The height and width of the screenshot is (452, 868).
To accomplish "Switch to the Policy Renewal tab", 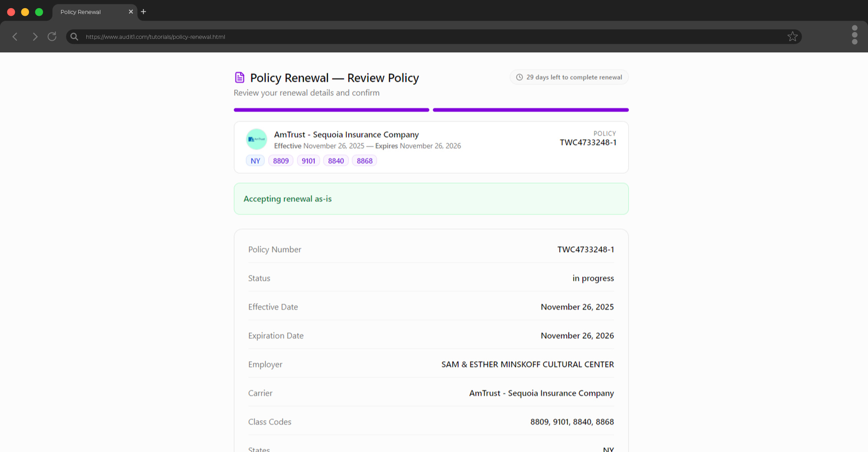I will click(x=89, y=12).
